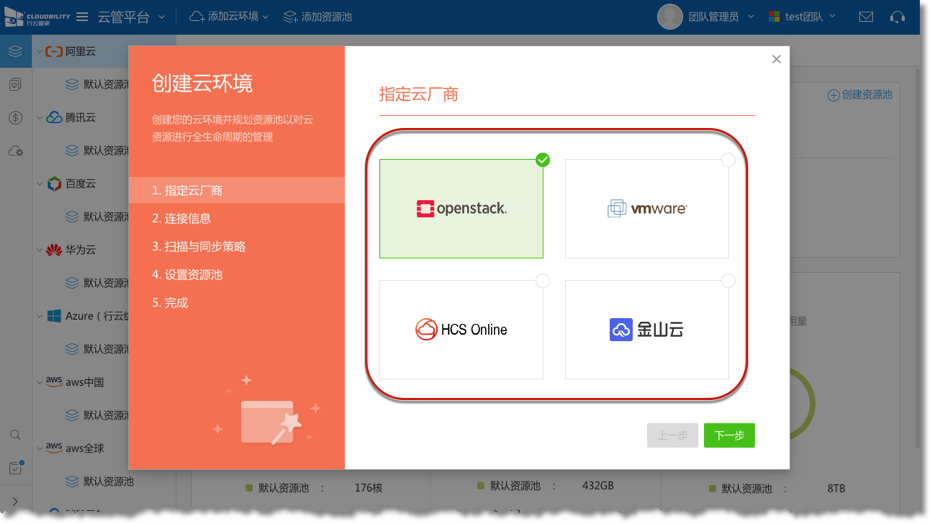Go to step 2. 连接信息
Viewport: 930px width, 524px height.
point(181,218)
